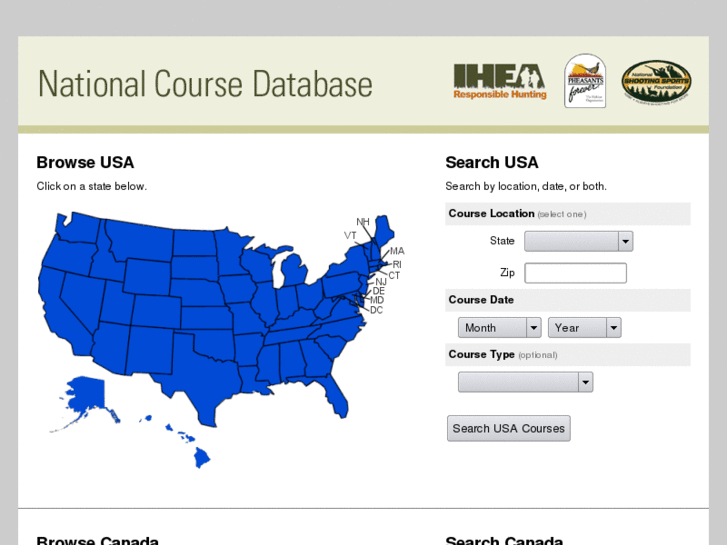Click the MA state label

click(397, 251)
